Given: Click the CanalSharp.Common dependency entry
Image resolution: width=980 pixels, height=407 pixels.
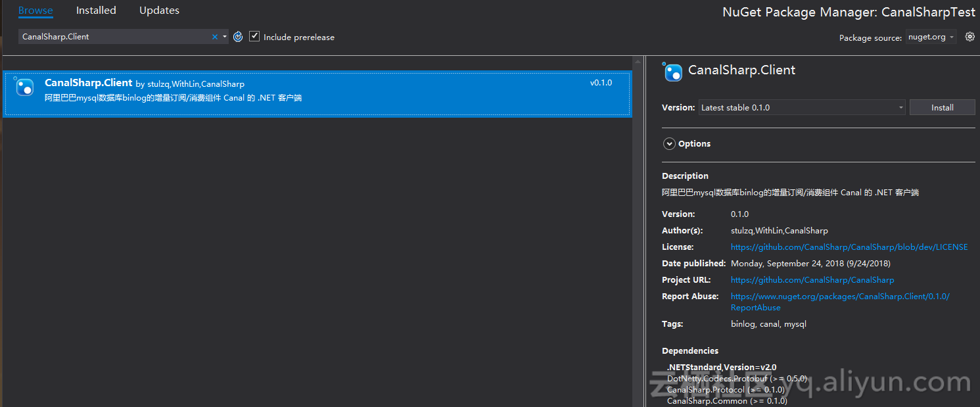Looking at the screenshot, I should point(727,401).
